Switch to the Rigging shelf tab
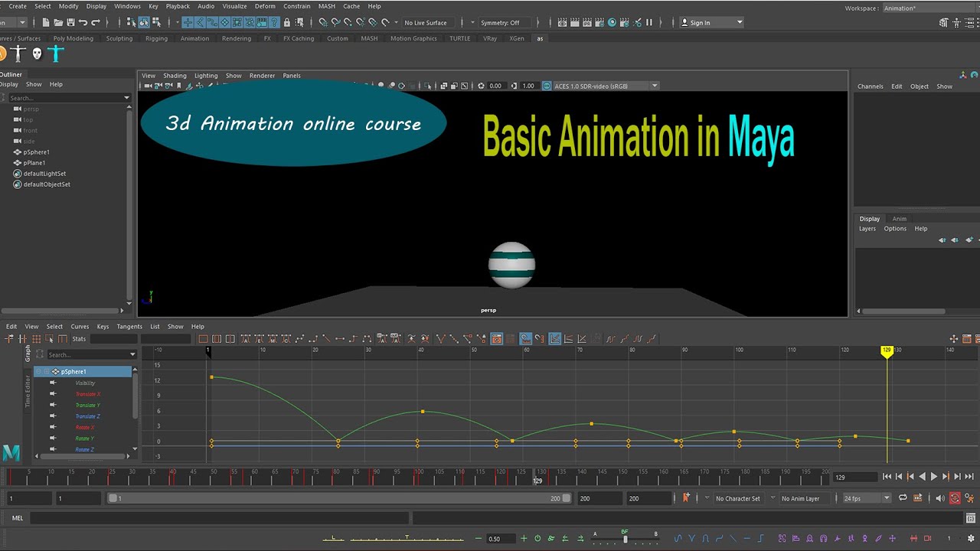The height and width of the screenshot is (551, 980). 156,38
